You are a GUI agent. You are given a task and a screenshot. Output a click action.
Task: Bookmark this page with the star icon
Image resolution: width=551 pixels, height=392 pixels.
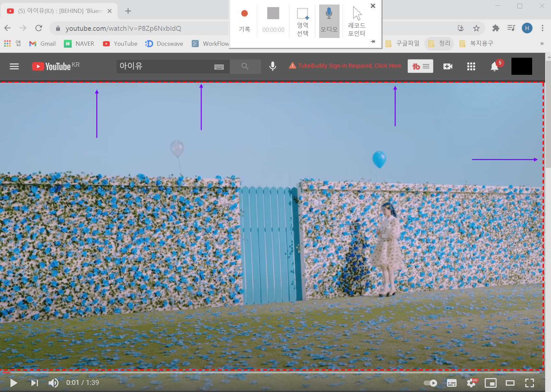[x=476, y=28]
